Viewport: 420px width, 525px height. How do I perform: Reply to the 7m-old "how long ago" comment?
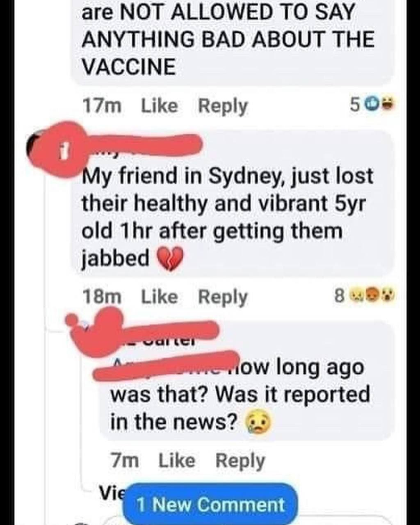pyautogui.click(x=240, y=460)
